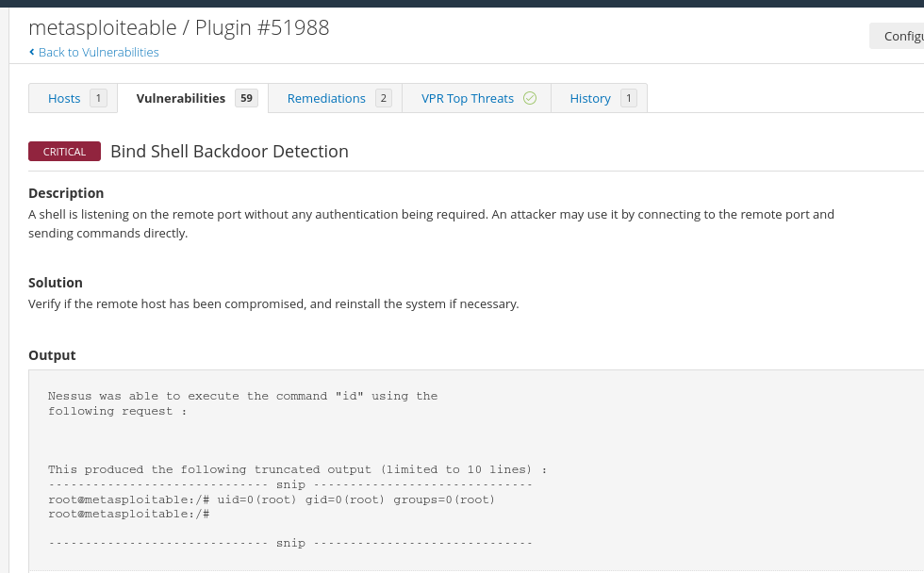This screenshot has width=924, height=573.
Task: Click the red CRITICAL severity badge
Action: [x=64, y=152]
